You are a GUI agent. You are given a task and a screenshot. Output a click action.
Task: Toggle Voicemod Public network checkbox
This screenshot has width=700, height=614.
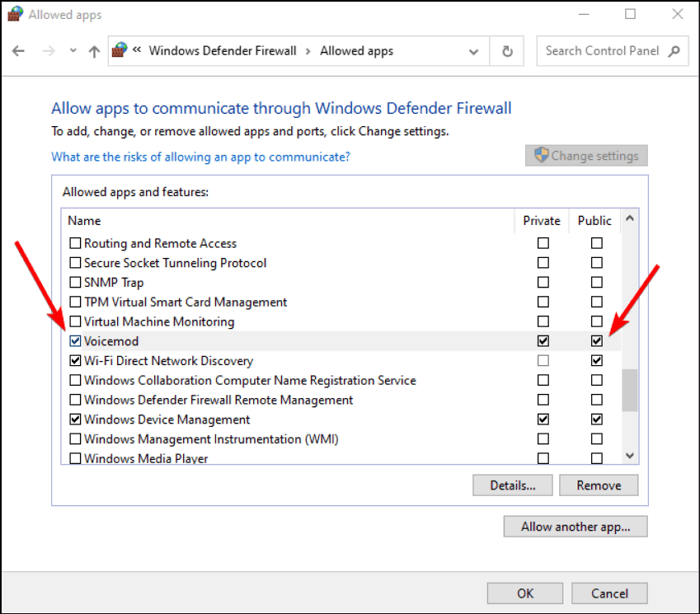[597, 341]
